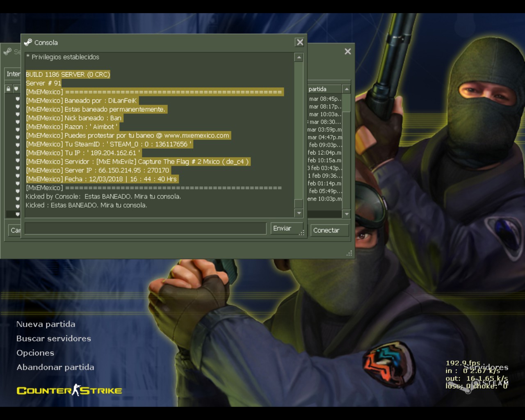Click the Steam icon in Consola title

click(28, 42)
